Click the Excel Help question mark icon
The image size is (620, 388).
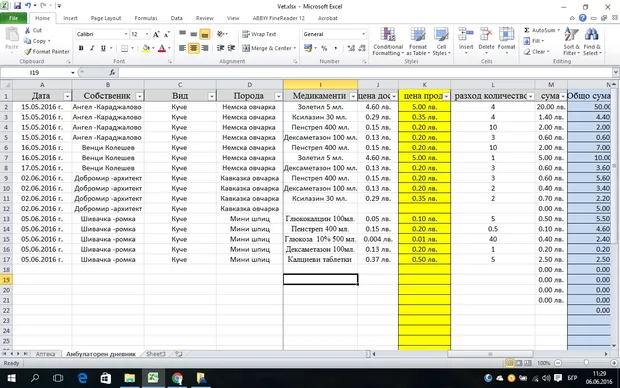click(582, 18)
